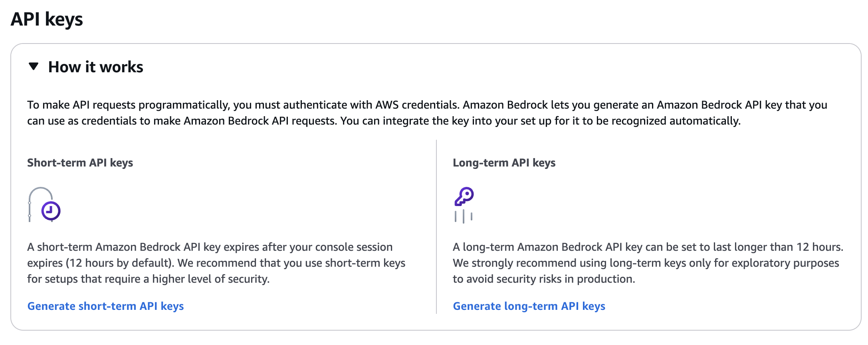
Task: Click the long-term purple key icon
Action: (x=464, y=196)
